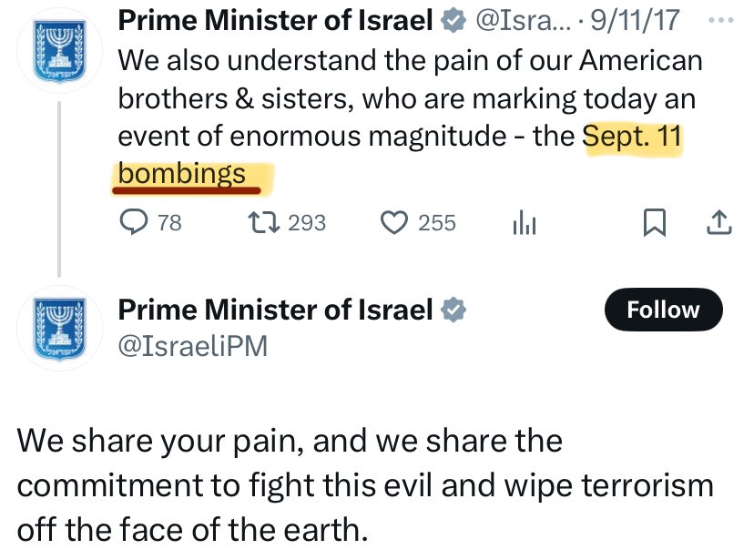Click the highlighted "Sept. 11" text
This screenshot has height=560, width=754.
(x=633, y=137)
